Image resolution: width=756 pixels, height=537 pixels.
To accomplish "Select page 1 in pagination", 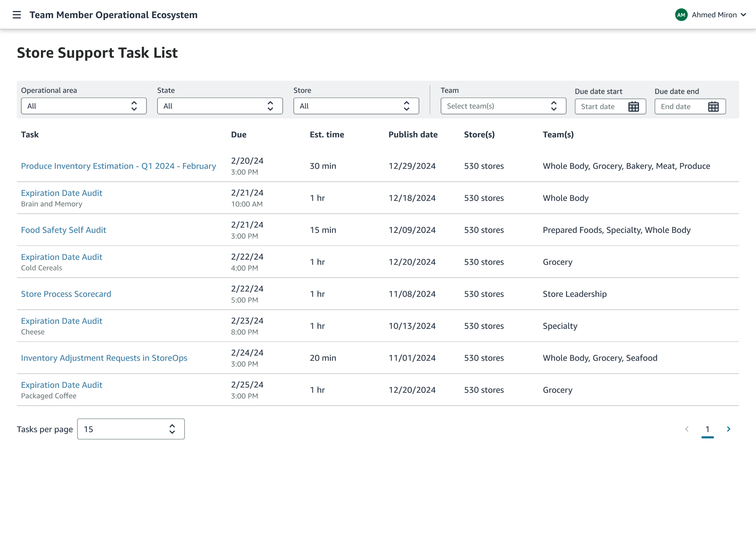I will (708, 429).
